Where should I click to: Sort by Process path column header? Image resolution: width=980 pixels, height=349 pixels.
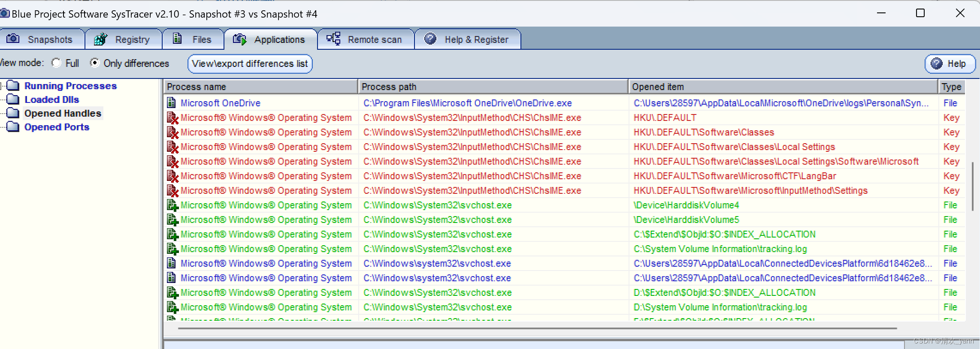493,87
